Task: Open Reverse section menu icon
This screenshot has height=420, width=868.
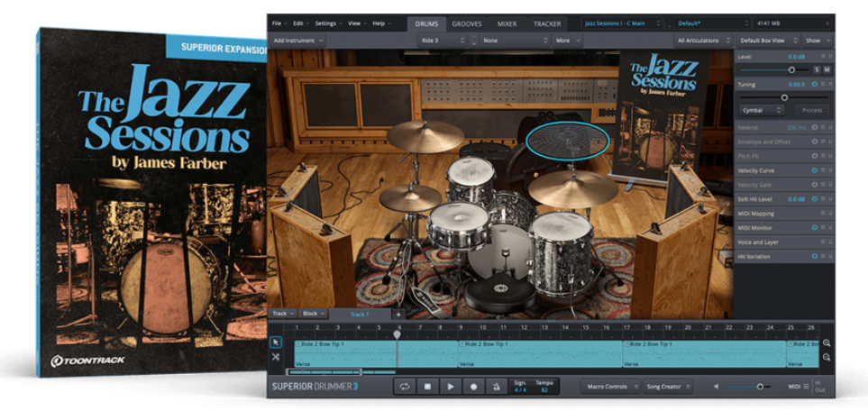Action: 823,127
